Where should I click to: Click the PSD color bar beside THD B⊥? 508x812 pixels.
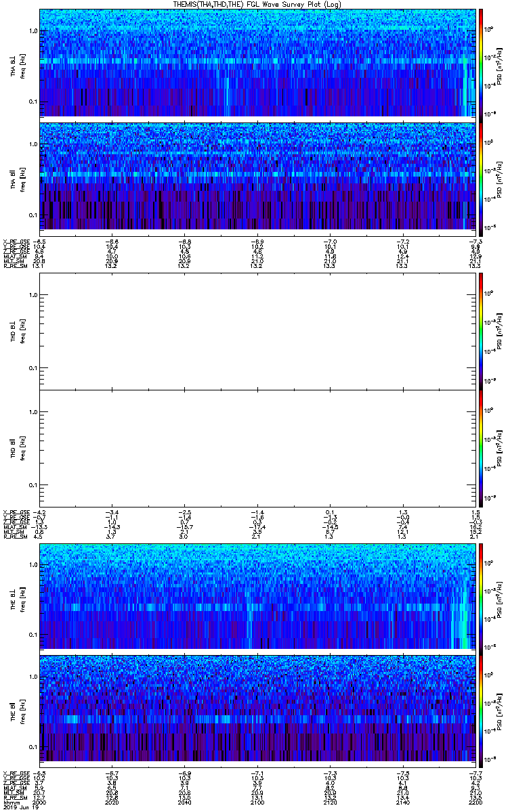[480, 331]
